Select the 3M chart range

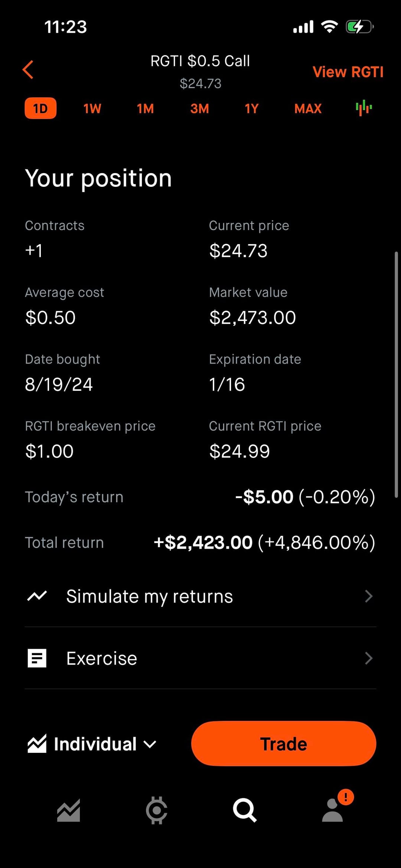point(199,108)
